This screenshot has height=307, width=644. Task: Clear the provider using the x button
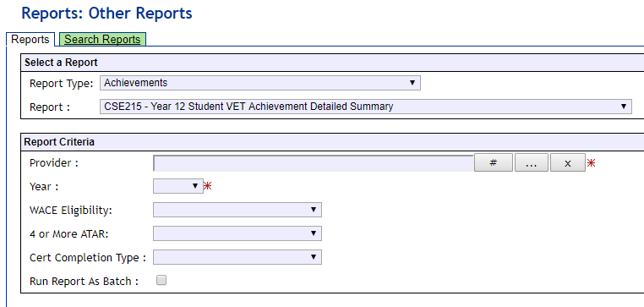click(x=568, y=162)
